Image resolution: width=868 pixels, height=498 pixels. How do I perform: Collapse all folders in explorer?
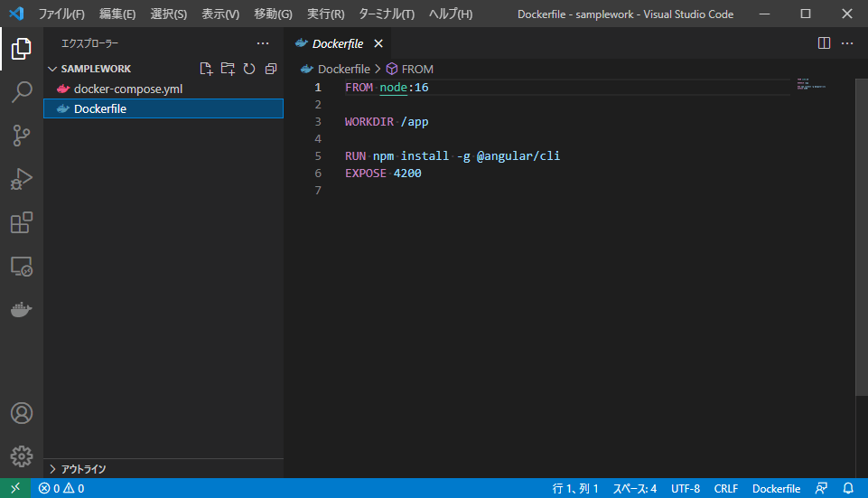pos(271,69)
